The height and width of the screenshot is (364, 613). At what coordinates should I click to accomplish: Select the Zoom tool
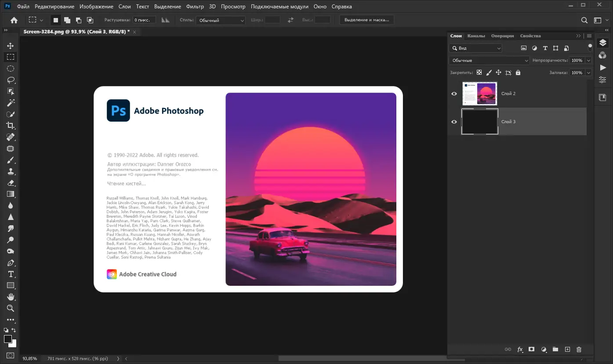(x=11, y=308)
